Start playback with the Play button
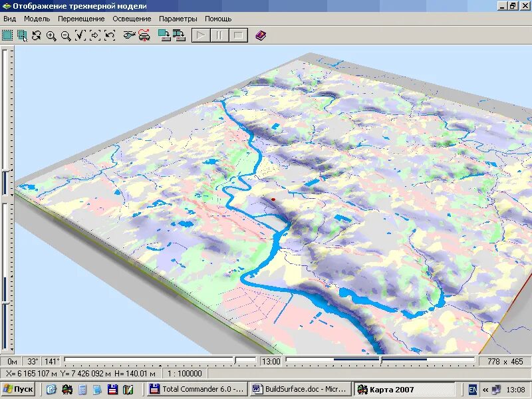Viewport: 532px width, 399px height. (201, 35)
